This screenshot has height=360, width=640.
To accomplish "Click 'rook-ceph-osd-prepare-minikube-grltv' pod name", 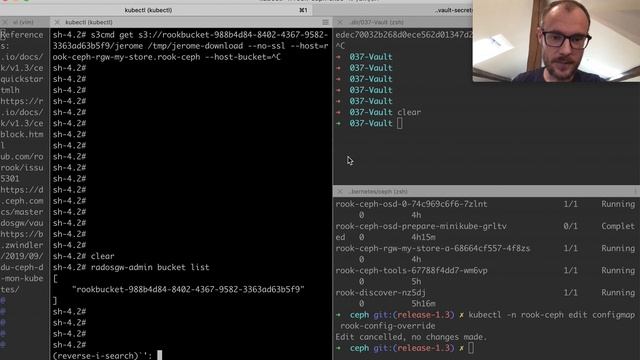I will (x=421, y=226).
